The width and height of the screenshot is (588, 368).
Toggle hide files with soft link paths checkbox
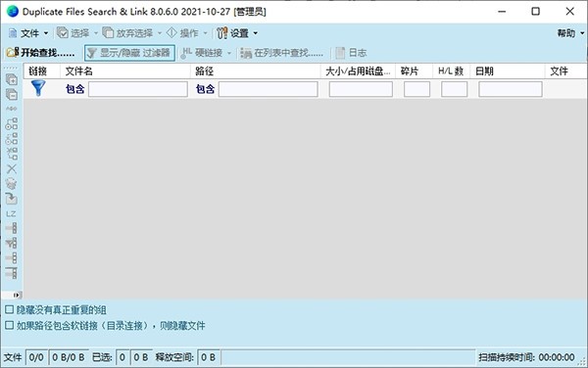coord(10,325)
